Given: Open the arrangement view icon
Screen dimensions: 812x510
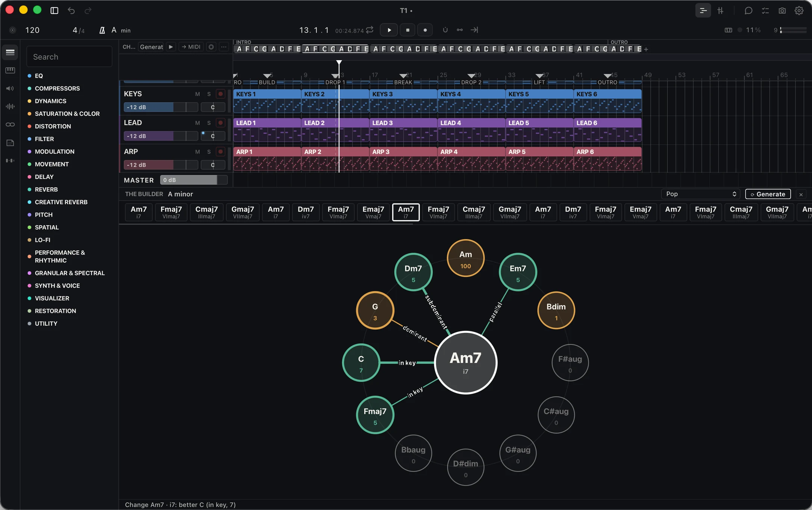Looking at the screenshot, I should 703,11.
